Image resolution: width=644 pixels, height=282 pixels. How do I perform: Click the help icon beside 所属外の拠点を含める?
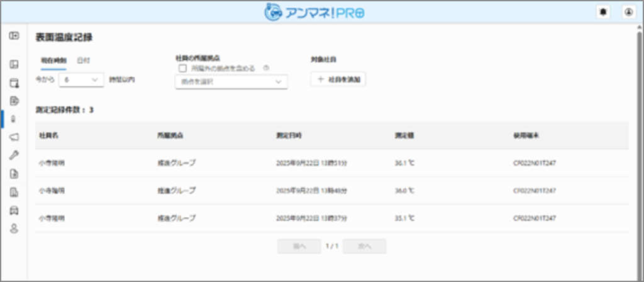click(266, 69)
